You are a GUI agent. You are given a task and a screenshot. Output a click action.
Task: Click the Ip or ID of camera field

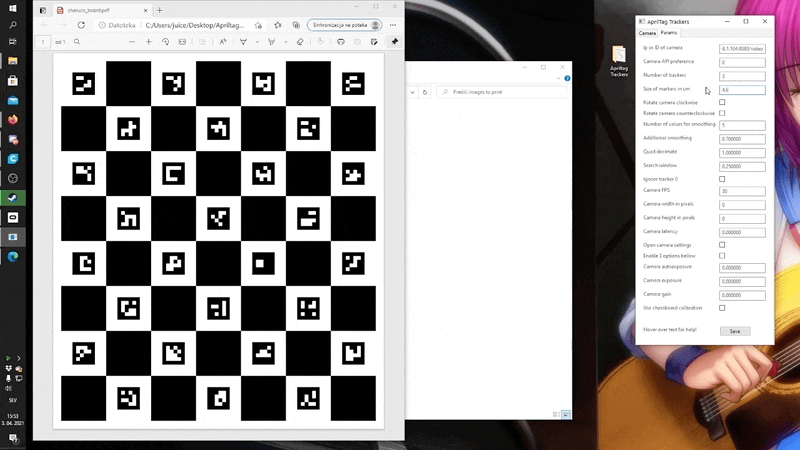742,48
